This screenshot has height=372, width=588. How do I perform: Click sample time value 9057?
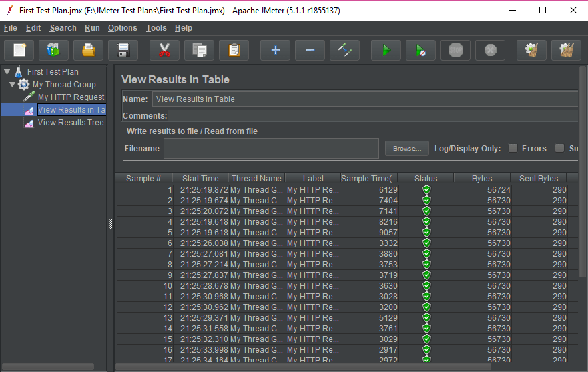click(388, 232)
